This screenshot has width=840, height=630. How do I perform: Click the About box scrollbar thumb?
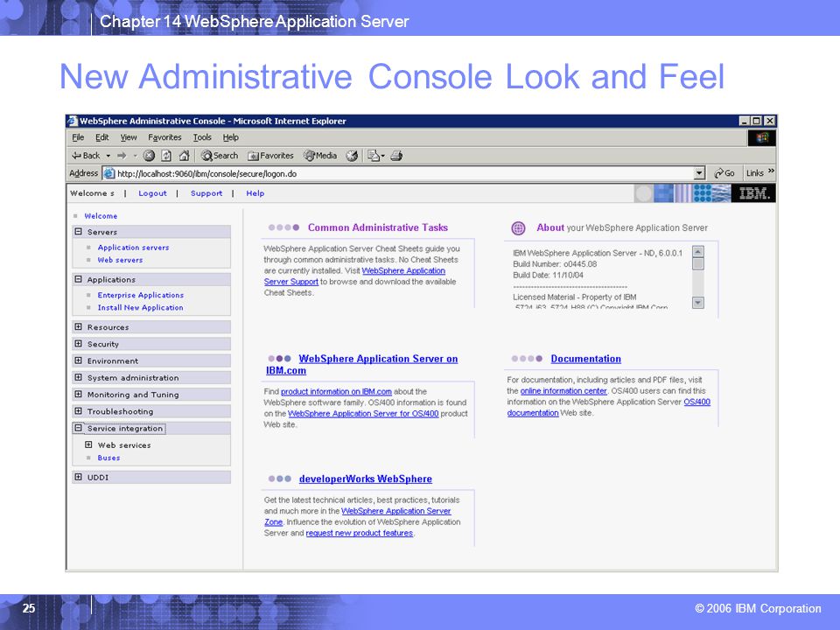point(698,264)
